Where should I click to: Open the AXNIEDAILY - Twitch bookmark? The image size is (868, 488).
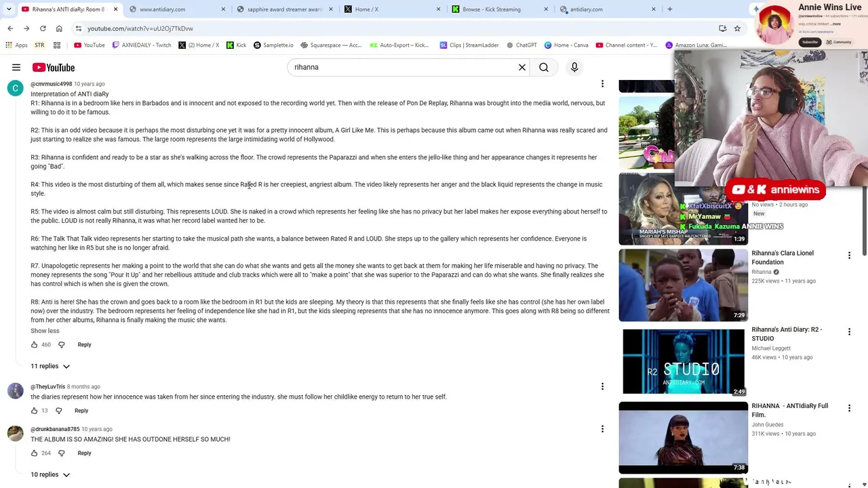pos(141,45)
